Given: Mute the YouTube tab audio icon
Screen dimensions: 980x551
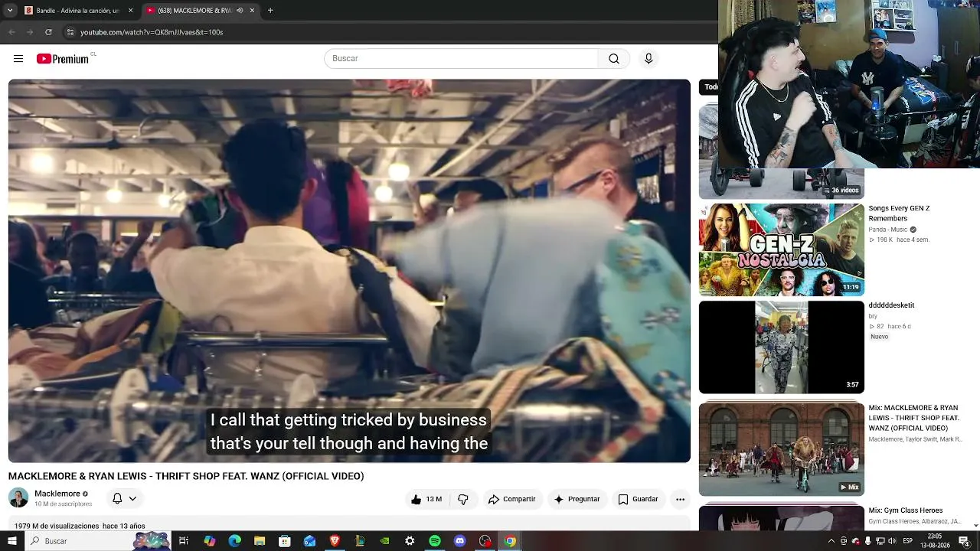Looking at the screenshot, I should (240, 11).
